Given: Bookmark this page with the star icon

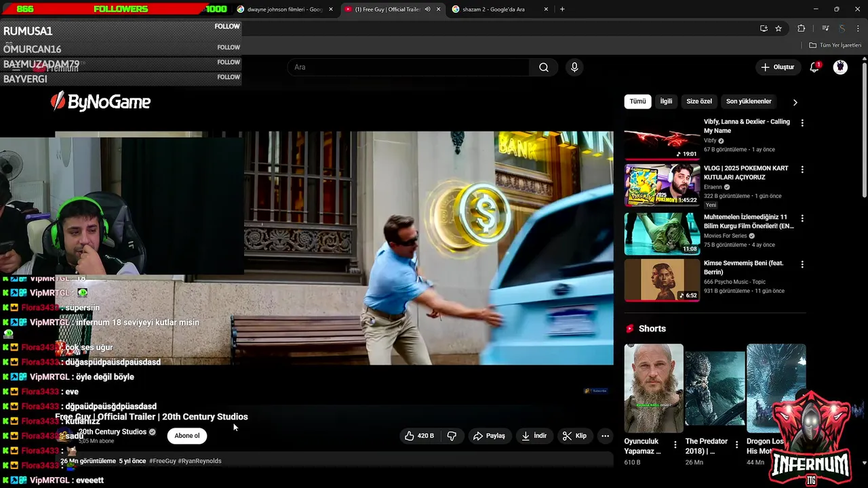Looking at the screenshot, I should click(x=778, y=28).
